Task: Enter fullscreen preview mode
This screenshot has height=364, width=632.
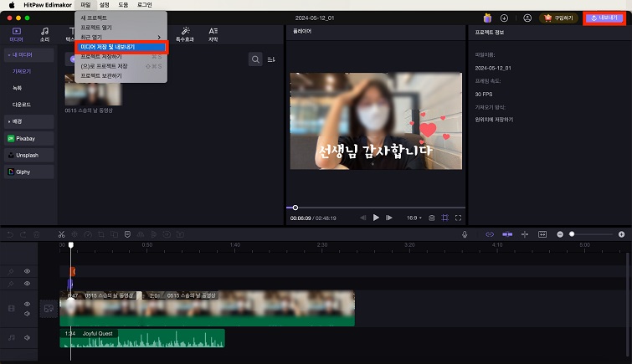Action: point(459,218)
